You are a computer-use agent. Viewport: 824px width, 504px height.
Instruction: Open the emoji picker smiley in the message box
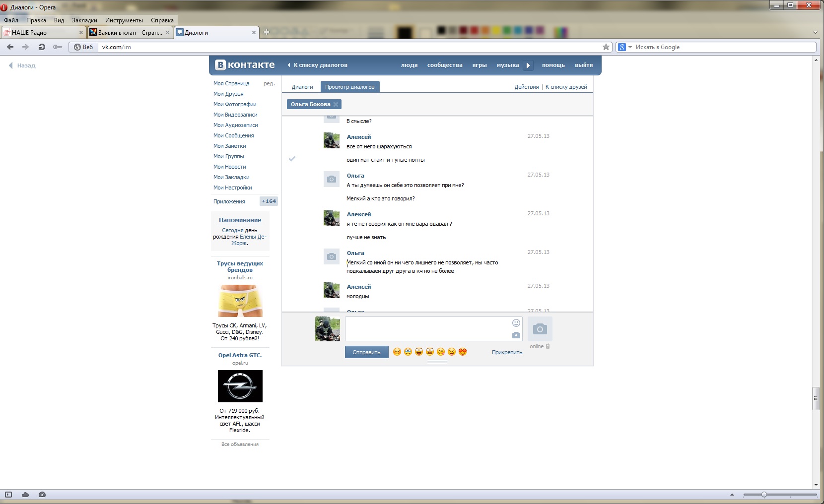[x=516, y=323]
